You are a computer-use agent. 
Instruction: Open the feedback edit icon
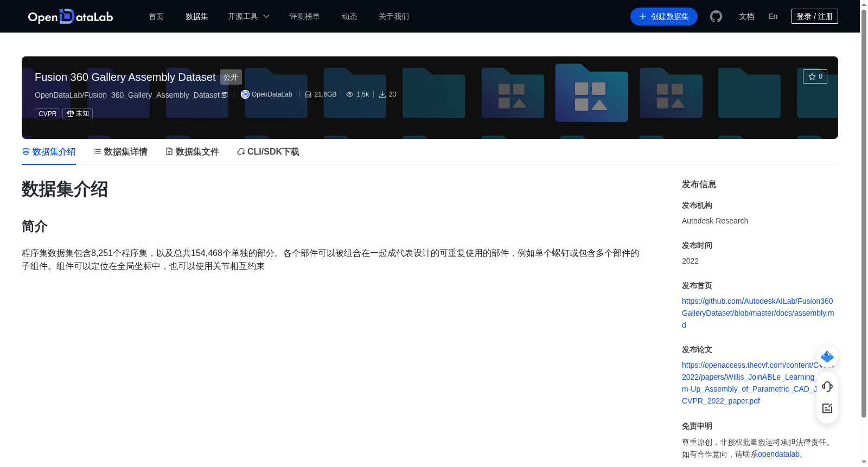[827, 408]
